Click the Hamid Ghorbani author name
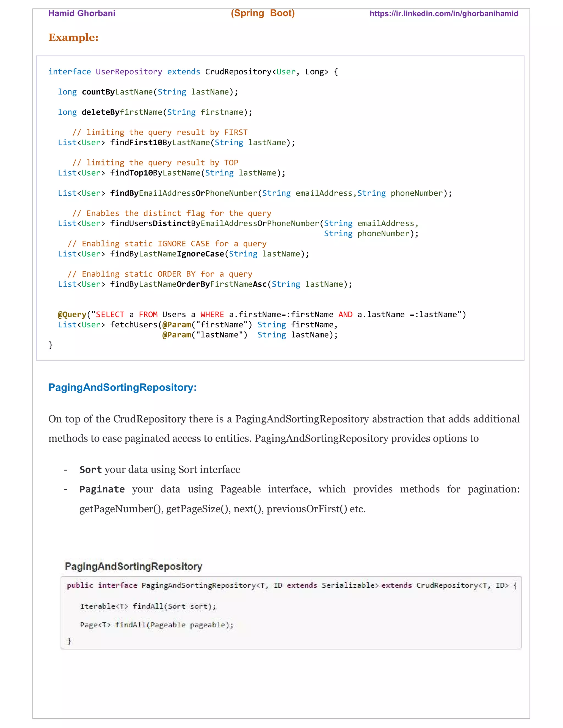The height and width of the screenshot is (728, 563). [82, 13]
